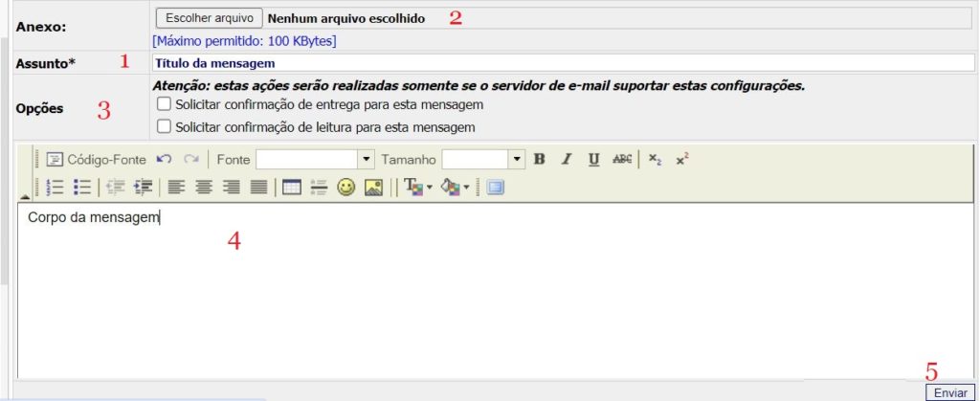Undo the last edit
The width and height of the screenshot is (980, 401).
[164, 159]
